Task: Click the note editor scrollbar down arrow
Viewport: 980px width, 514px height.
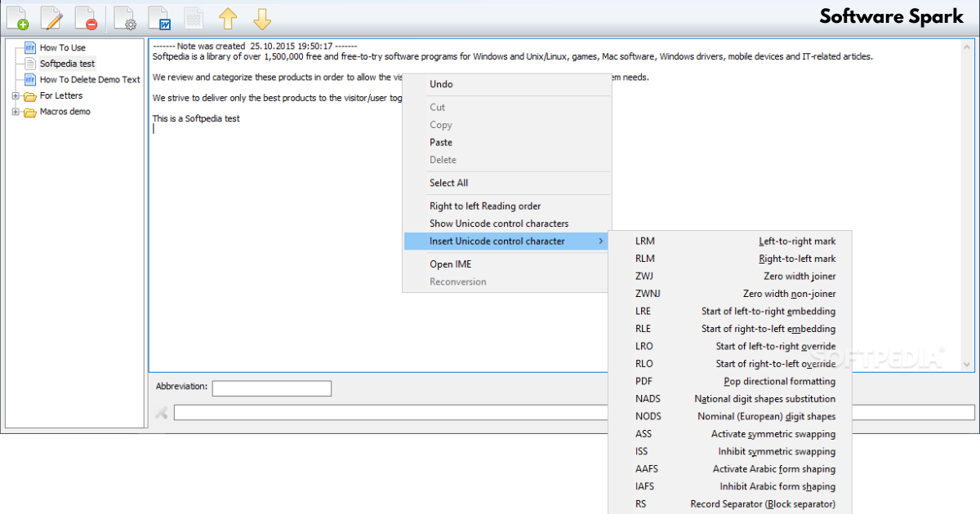Action: pos(969,365)
